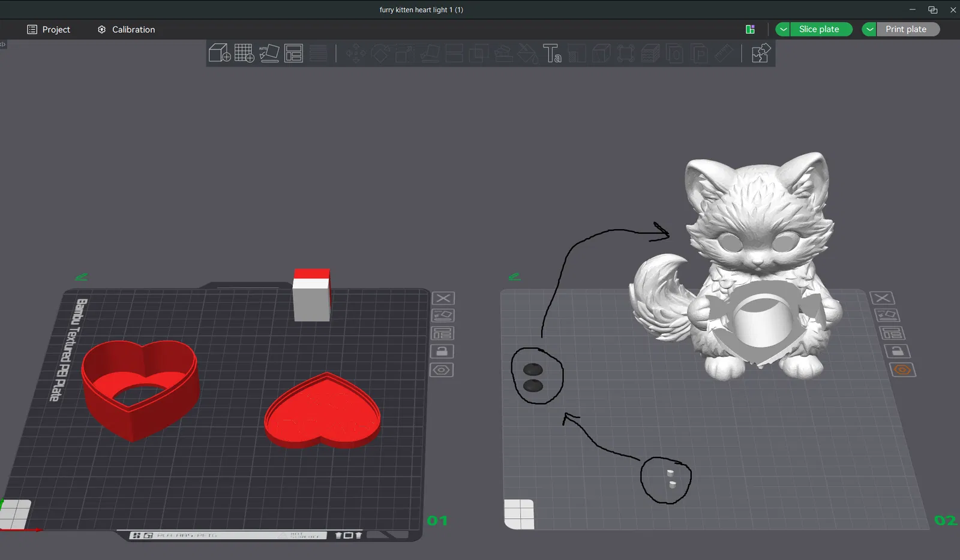Select the Lay on face tool

pos(430,53)
